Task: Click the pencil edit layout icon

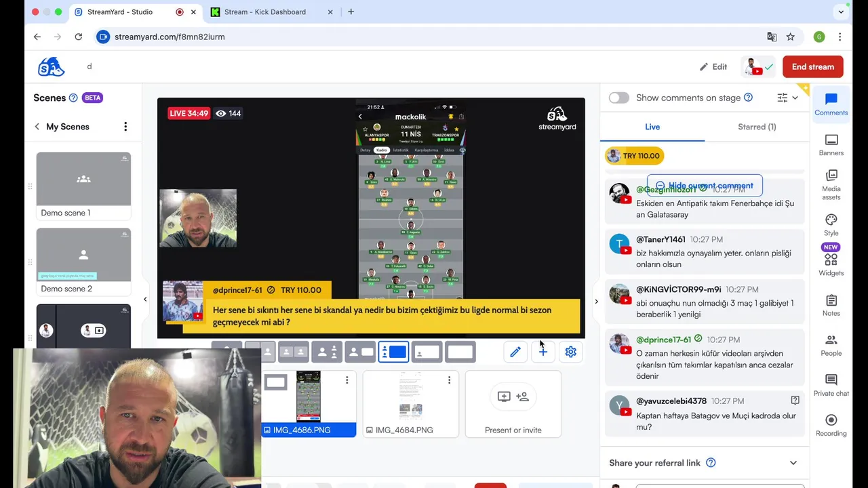Action: (515, 352)
